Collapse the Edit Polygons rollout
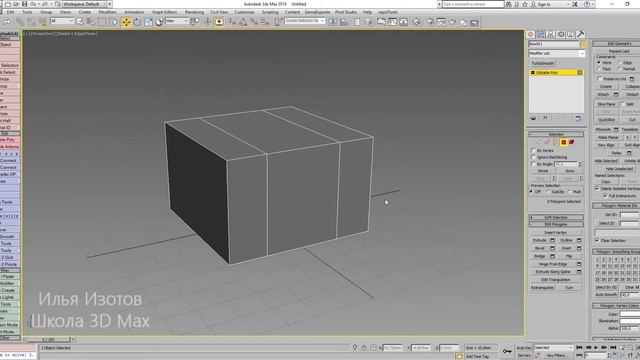Viewport: 640px width, 360px height. click(556, 224)
